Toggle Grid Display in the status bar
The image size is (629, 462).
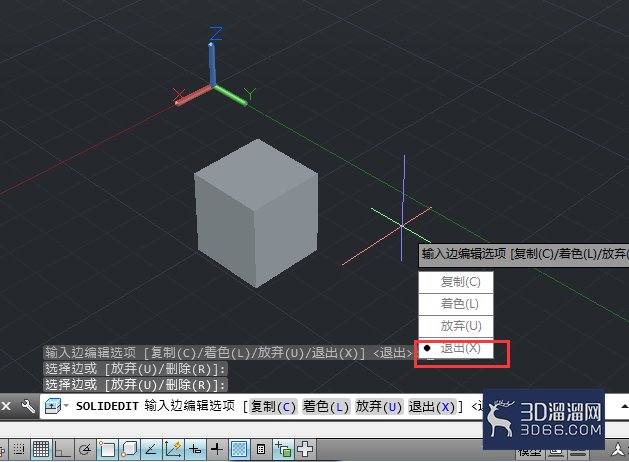click(x=41, y=449)
